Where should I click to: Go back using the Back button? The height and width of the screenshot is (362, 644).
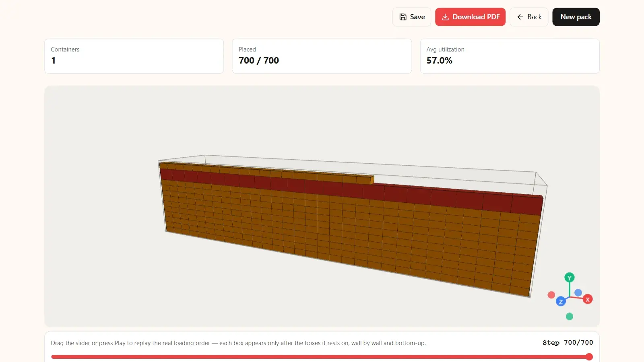tap(529, 17)
